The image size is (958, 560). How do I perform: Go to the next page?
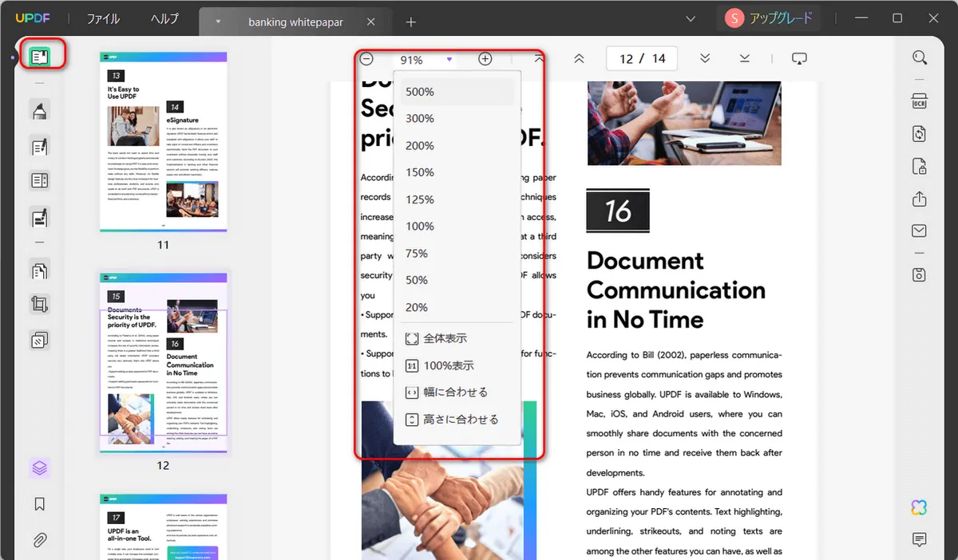pos(705,58)
